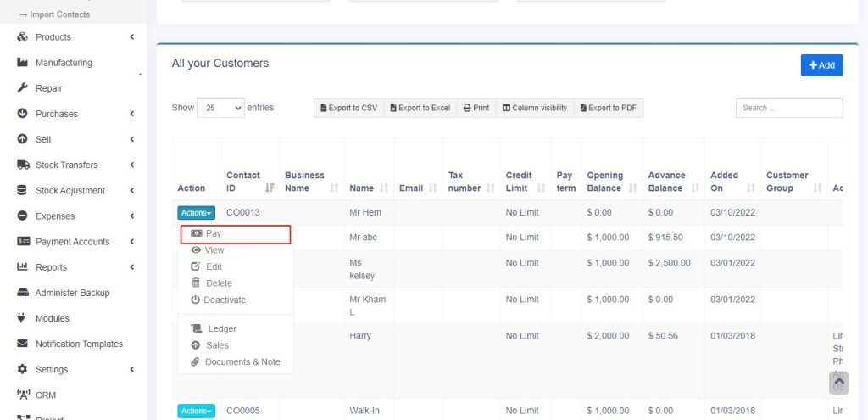Click the Stock Transfers truck icon

pos(23,165)
